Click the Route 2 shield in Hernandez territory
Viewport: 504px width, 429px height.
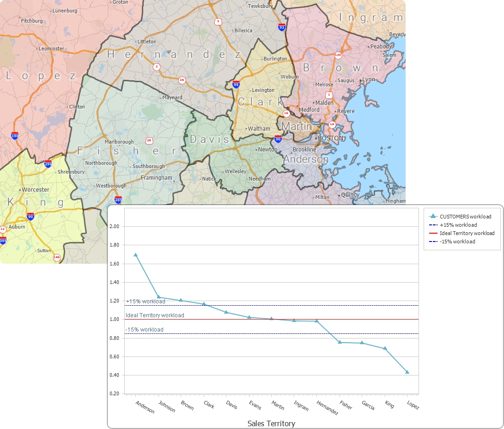click(x=157, y=66)
